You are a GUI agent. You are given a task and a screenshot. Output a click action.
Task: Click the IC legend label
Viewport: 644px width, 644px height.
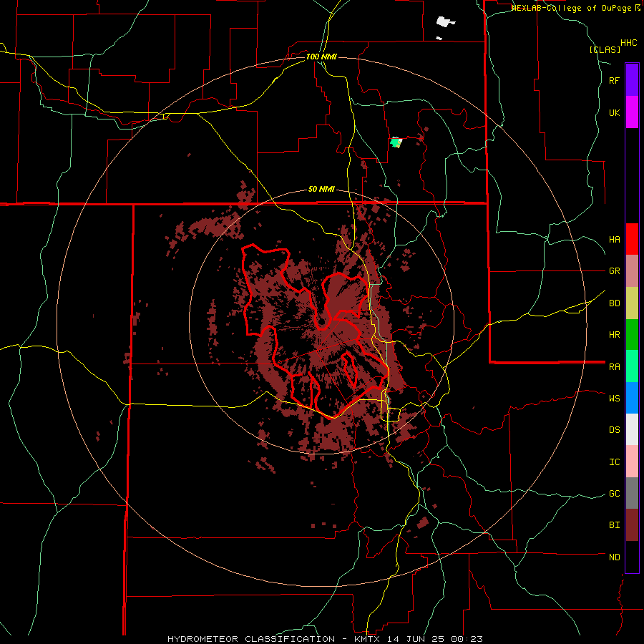614,462
